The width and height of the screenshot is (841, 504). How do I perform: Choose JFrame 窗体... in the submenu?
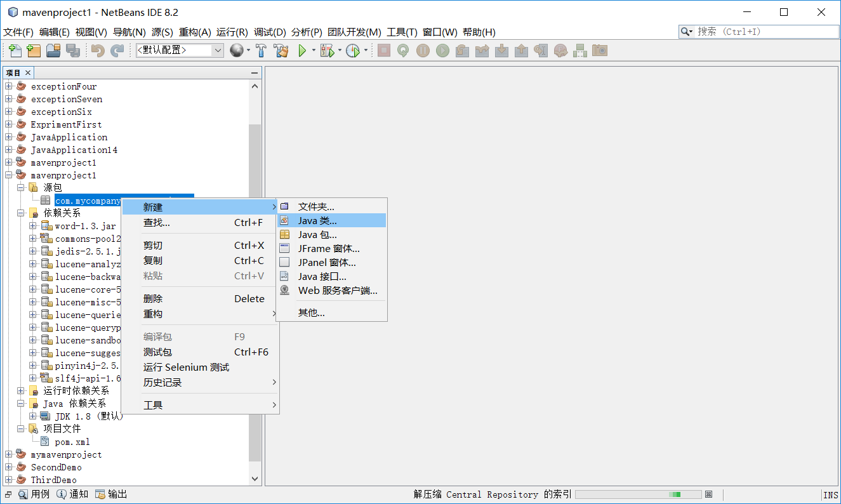point(331,249)
